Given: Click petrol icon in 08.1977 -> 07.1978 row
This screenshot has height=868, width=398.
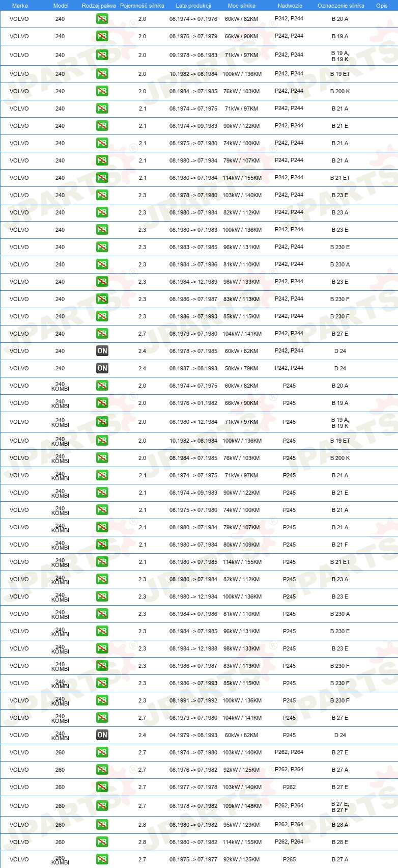Looking at the screenshot, I should pos(102,787).
